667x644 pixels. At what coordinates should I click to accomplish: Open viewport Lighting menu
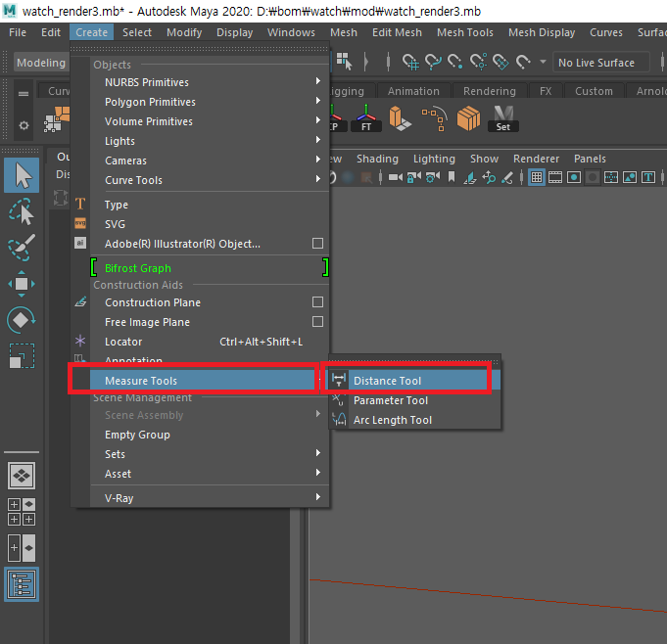(x=434, y=159)
